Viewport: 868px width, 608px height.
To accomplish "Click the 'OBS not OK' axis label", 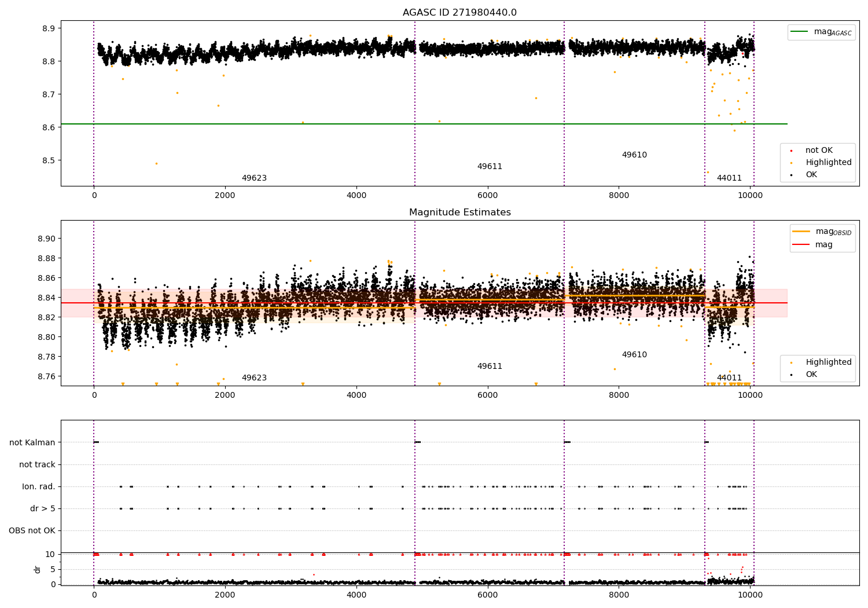I will 32,530.
